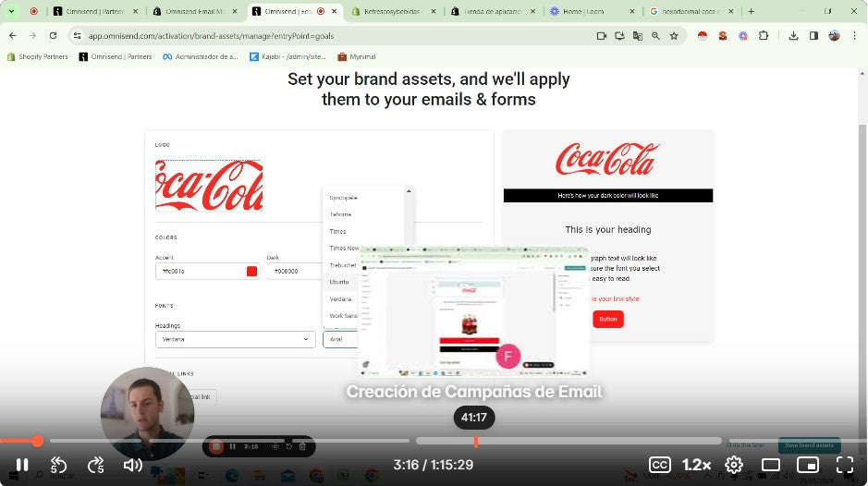The image size is (868, 486).
Task: Change the 1.2x playback speed
Action: click(x=696, y=465)
